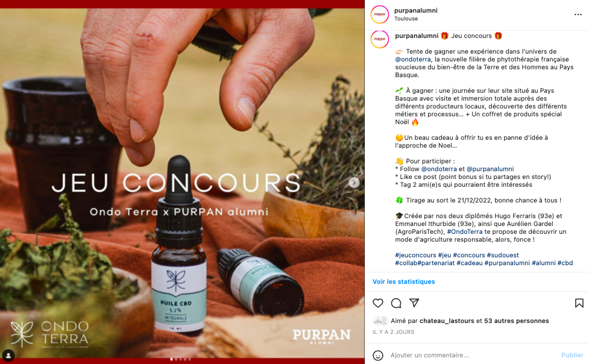
Task: Click the carousel dots indicator
Action: [x=180, y=359]
